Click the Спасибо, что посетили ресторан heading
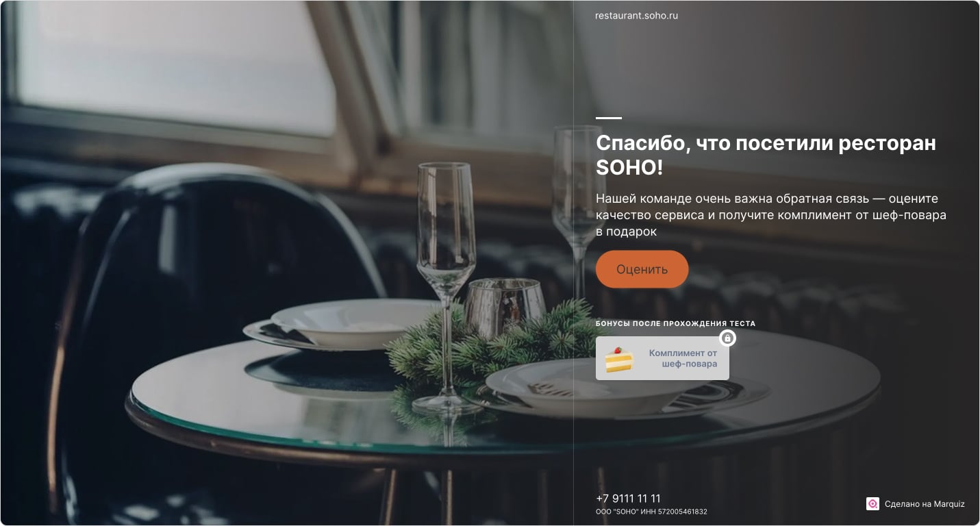Image resolution: width=980 pixels, height=526 pixels. tap(766, 155)
